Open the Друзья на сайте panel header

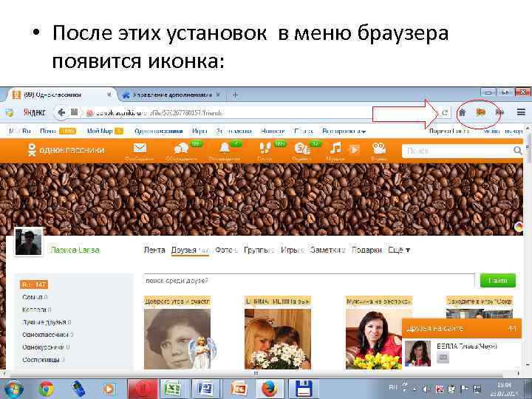[x=461, y=328]
